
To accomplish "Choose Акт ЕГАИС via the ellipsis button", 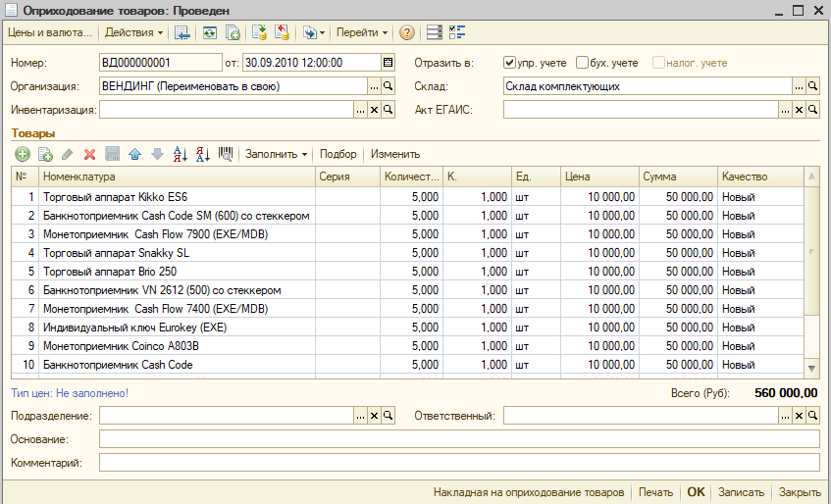I will (x=786, y=110).
